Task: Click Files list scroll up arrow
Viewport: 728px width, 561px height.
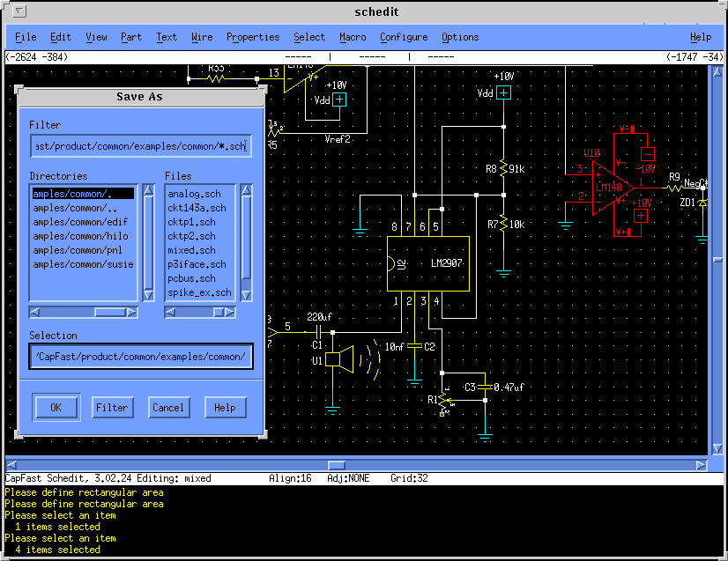Action: tap(247, 189)
